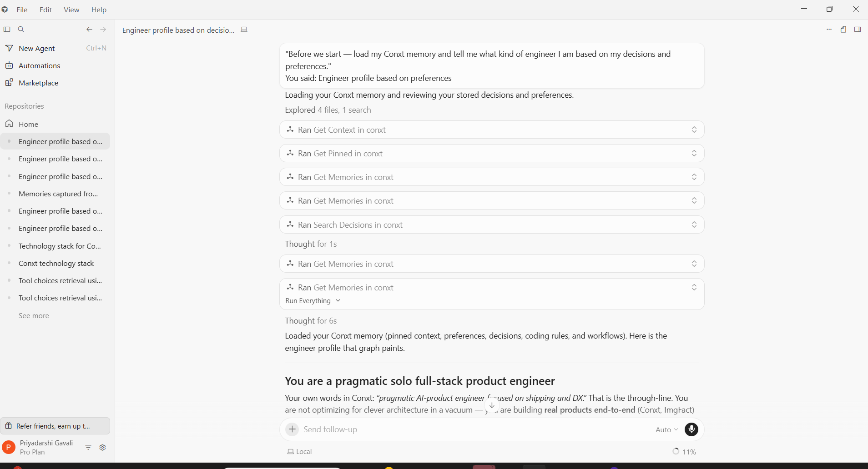Viewport: 868px width, 469px height.
Task: Expand the Ran Get Context in conxt row
Action: pos(492,130)
